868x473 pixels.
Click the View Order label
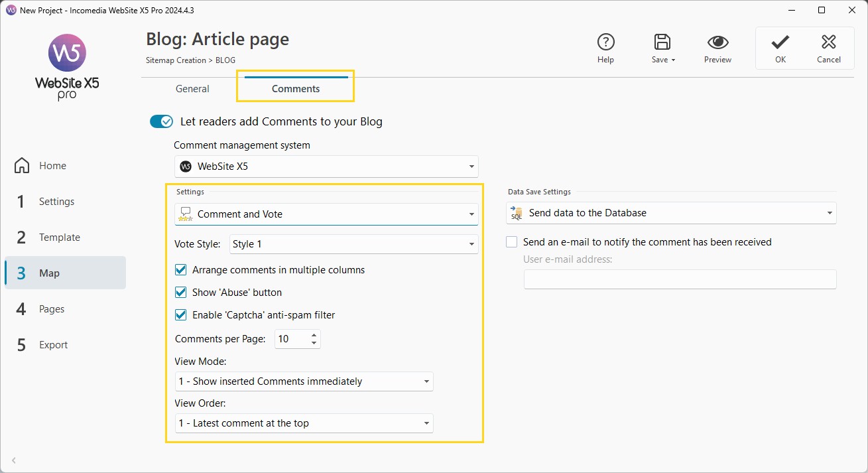coord(202,403)
